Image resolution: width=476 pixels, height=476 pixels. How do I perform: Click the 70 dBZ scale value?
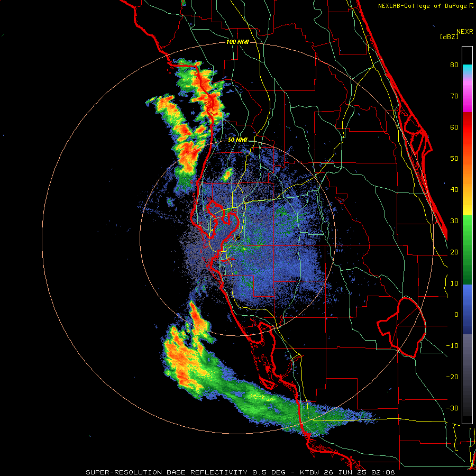pyautogui.click(x=454, y=96)
